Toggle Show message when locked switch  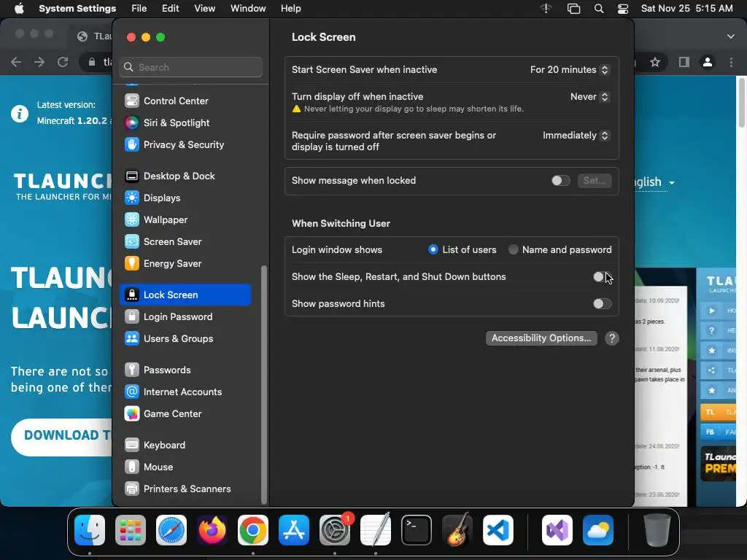[560, 181]
